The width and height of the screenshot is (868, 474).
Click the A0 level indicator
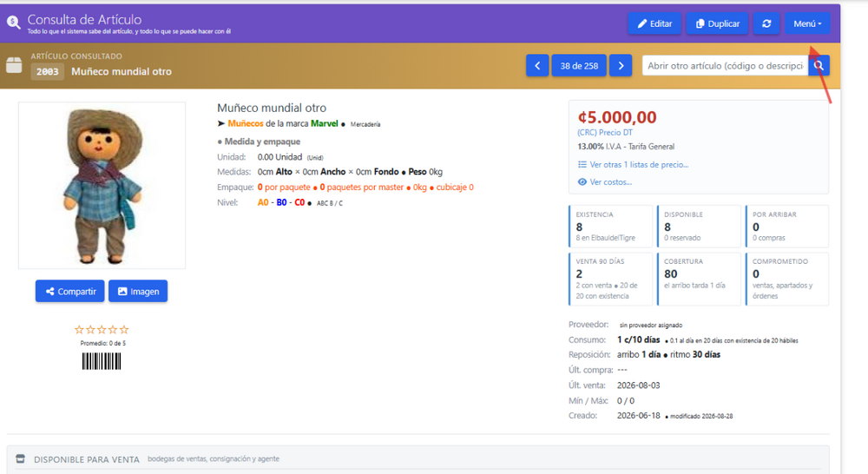point(263,202)
